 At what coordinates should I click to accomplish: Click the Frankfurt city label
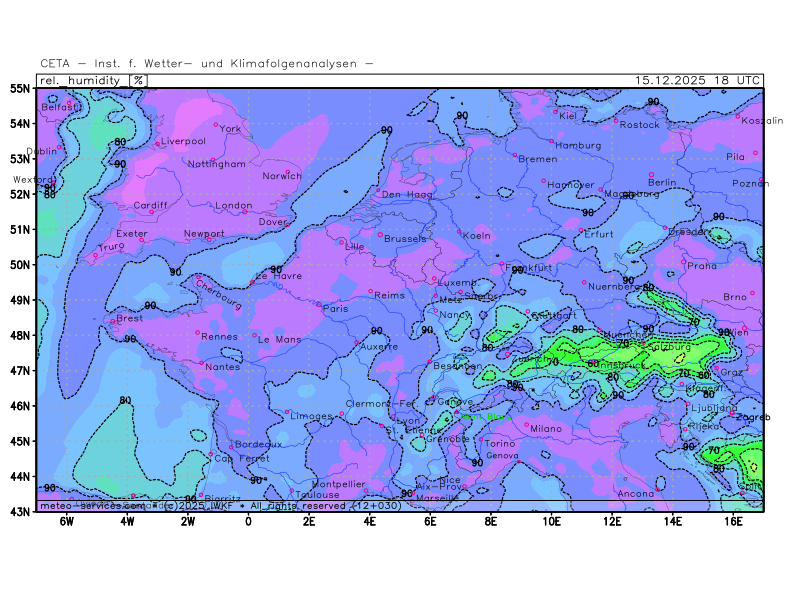pyautogui.click(x=530, y=268)
